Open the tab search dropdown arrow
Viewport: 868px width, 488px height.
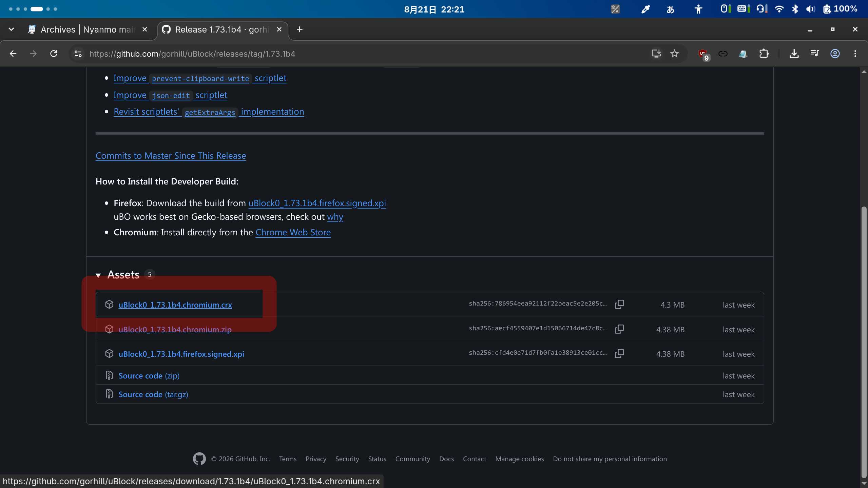(11, 30)
